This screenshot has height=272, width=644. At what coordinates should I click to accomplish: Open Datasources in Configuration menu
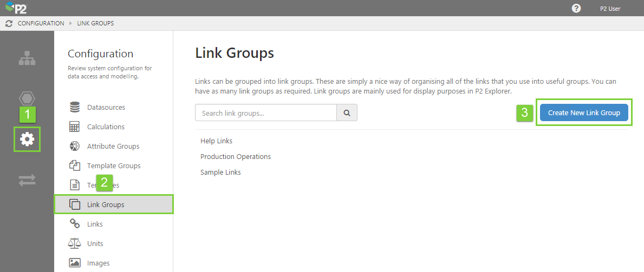106,108
